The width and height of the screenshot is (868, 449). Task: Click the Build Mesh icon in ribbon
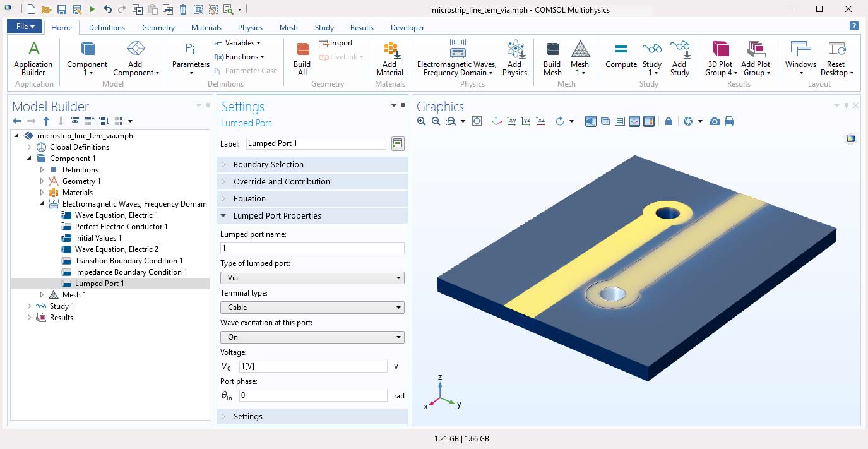click(x=552, y=58)
